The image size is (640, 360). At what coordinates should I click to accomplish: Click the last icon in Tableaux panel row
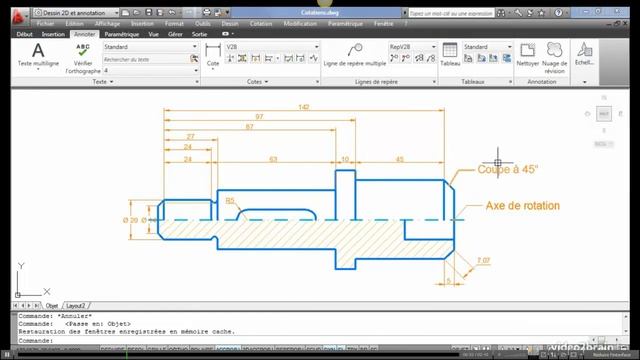507,58
